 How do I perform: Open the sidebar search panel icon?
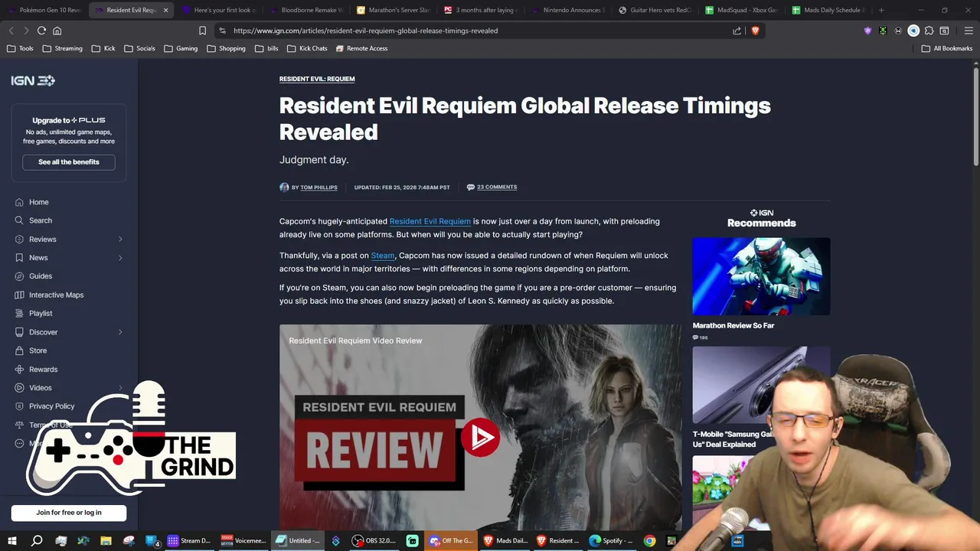click(944, 31)
